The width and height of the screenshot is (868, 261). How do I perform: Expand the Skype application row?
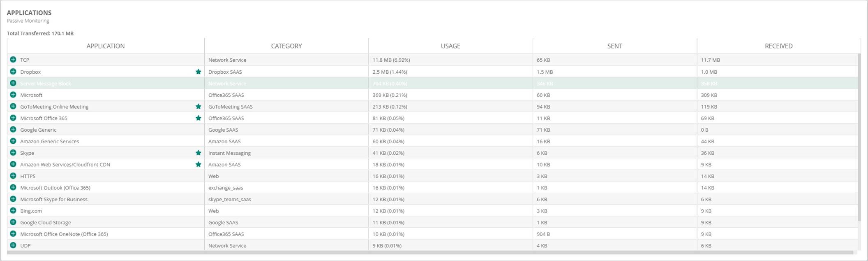[x=13, y=152]
